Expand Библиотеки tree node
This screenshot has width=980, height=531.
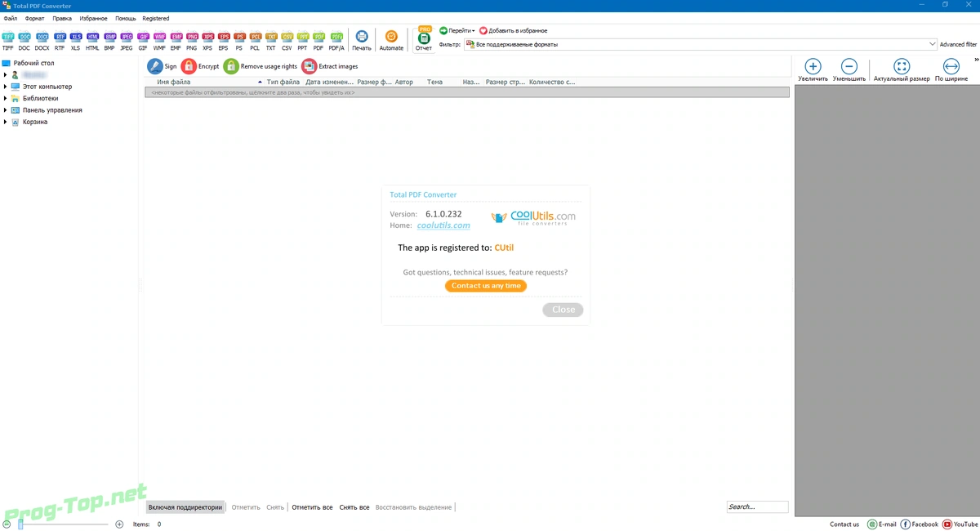5,98
